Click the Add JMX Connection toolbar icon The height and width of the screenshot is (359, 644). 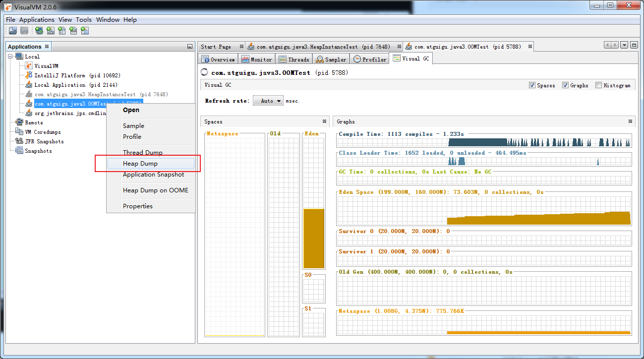pos(51,31)
